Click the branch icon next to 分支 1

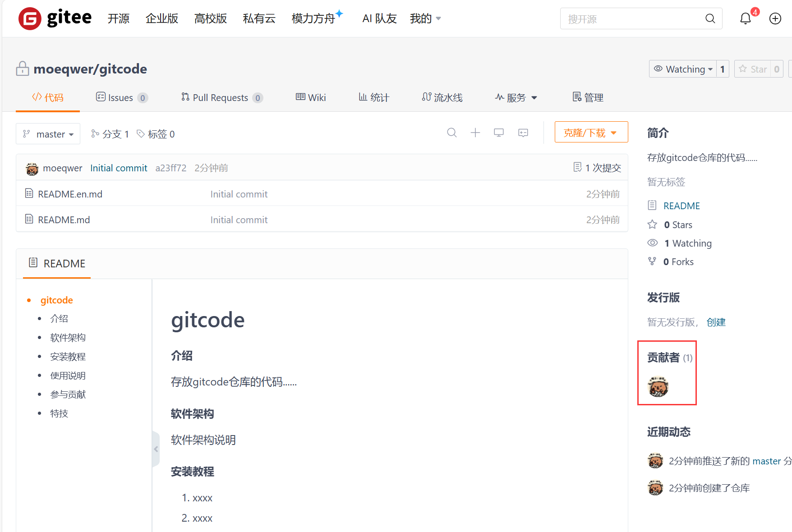point(95,133)
